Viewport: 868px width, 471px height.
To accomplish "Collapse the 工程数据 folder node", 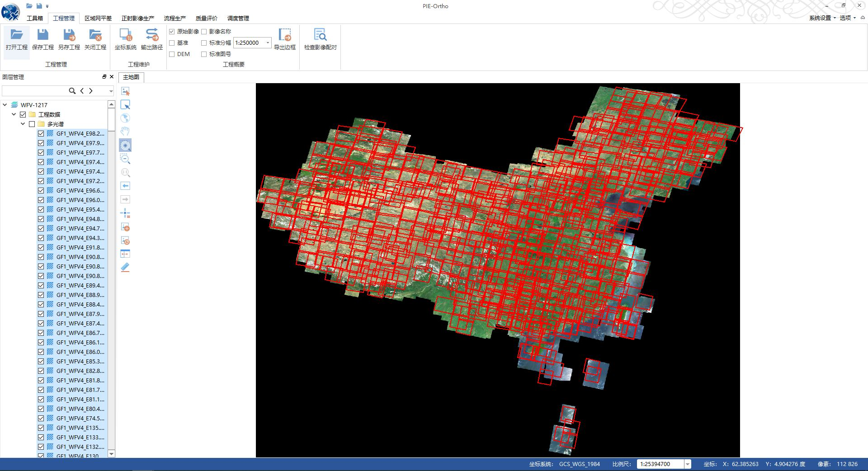I will [x=14, y=114].
